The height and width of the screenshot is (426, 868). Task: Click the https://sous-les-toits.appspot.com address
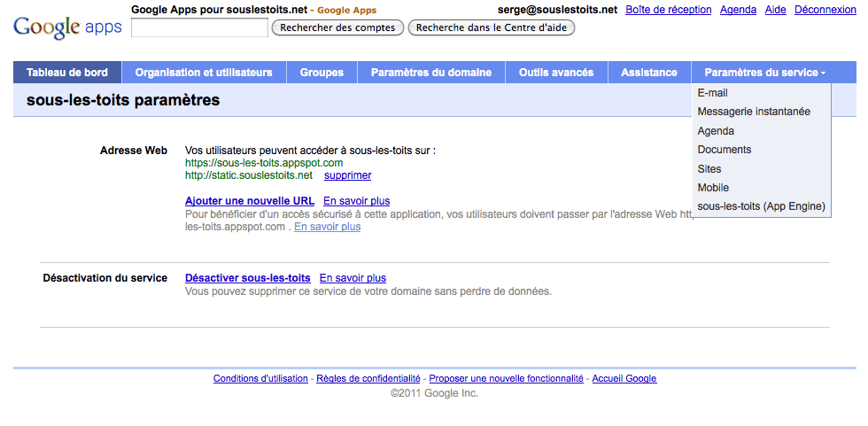[x=264, y=163]
